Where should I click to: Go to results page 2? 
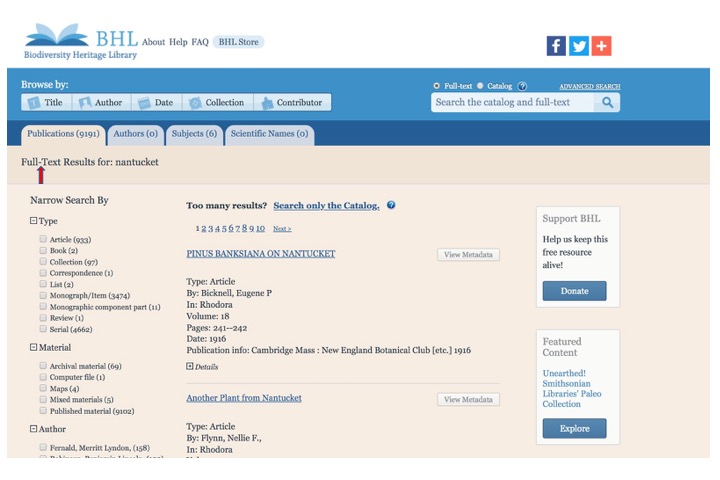(x=203, y=228)
